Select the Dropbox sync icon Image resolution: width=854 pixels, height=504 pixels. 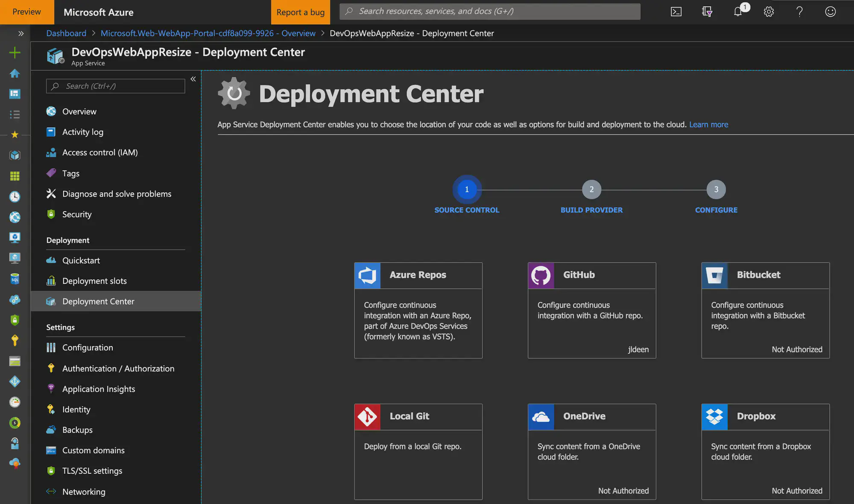click(x=715, y=417)
